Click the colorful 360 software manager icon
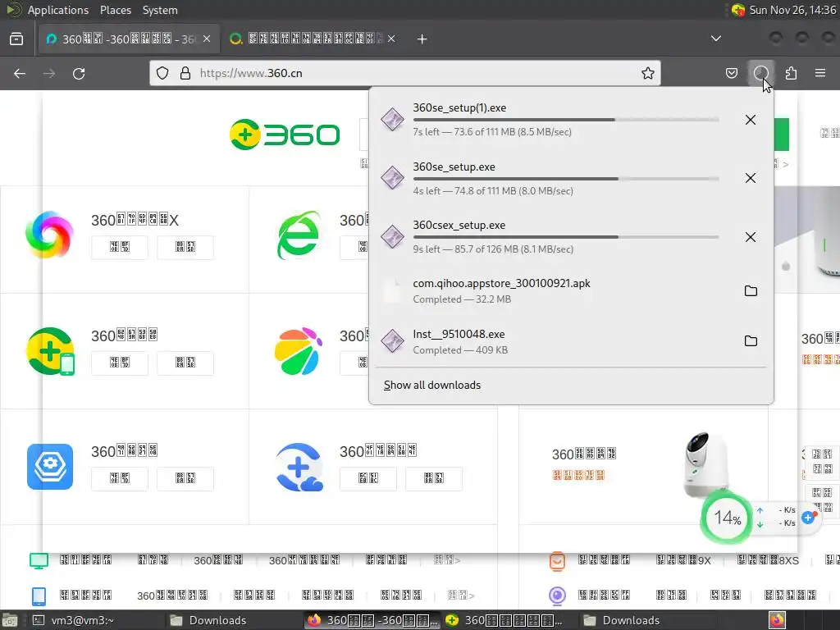The height and width of the screenshot is (630, 840). coord(299,351)
